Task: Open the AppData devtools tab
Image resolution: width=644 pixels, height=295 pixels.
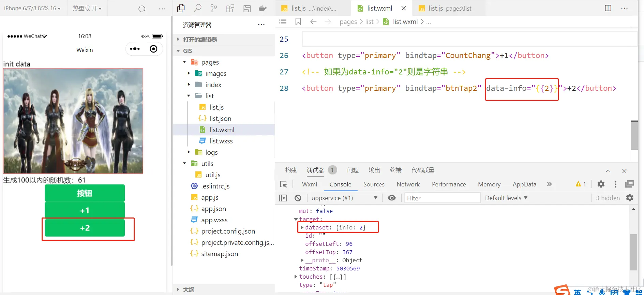Action: point(524,184)
